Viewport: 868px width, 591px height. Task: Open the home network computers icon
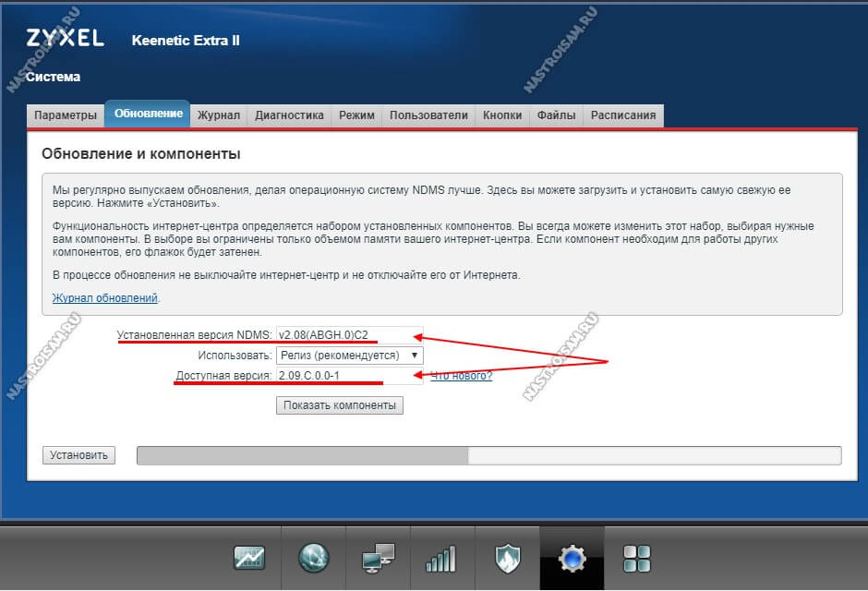[x=378, y=558]
